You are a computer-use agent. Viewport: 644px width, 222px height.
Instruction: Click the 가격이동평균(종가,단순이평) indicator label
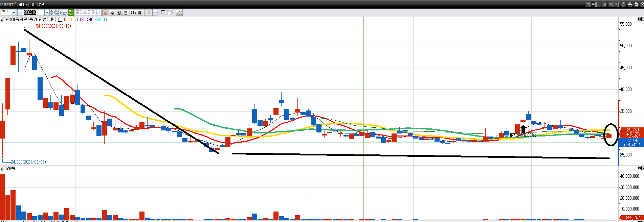(x=30, y=20)
